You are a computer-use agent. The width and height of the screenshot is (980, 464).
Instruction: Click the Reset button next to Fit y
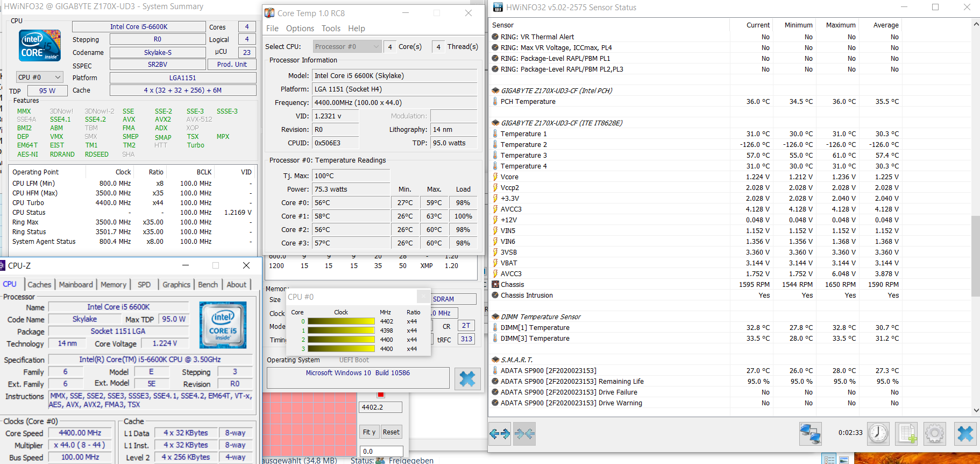pyautogui.click(x=391, y=432)
